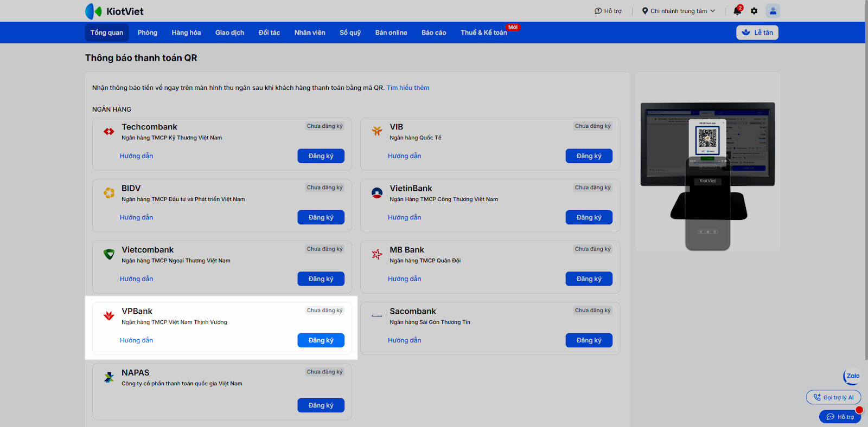Viewport: 868px width, 427px height.
Task: Open the user account avatar
Action: 773,11
